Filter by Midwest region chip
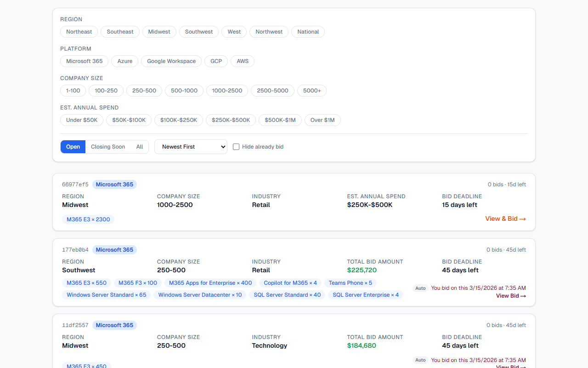588x368 pixels. coord(159,32)
